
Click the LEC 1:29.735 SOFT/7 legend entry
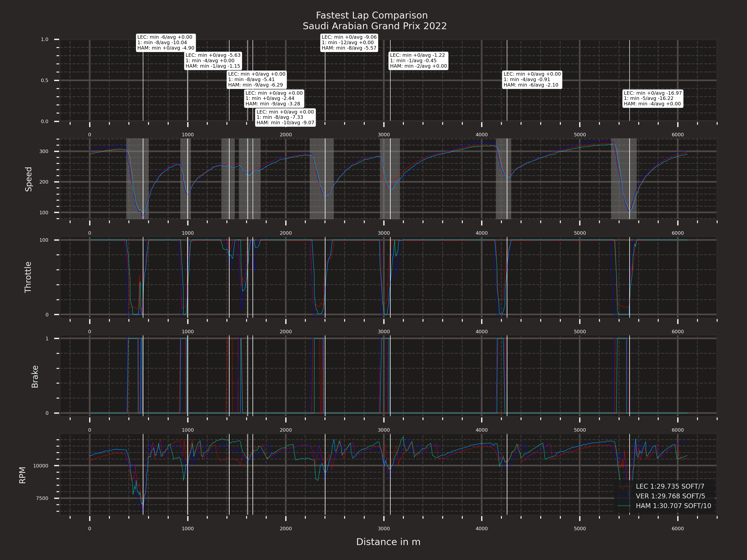tap(670, 486)
